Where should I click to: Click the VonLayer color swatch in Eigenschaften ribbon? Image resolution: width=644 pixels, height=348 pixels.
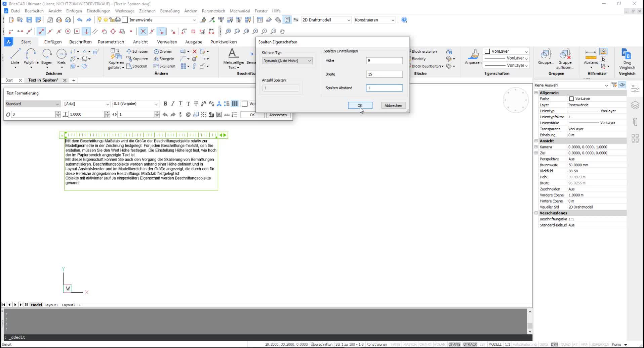(487, 51)
